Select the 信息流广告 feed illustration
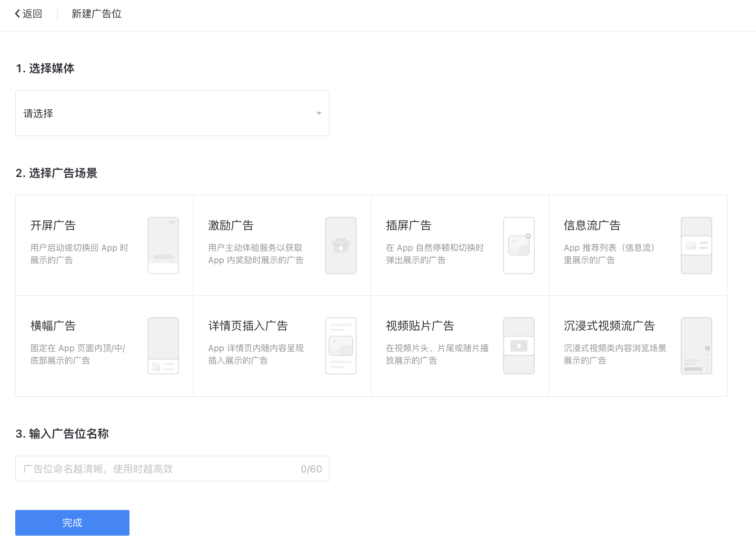 point(696,245)
